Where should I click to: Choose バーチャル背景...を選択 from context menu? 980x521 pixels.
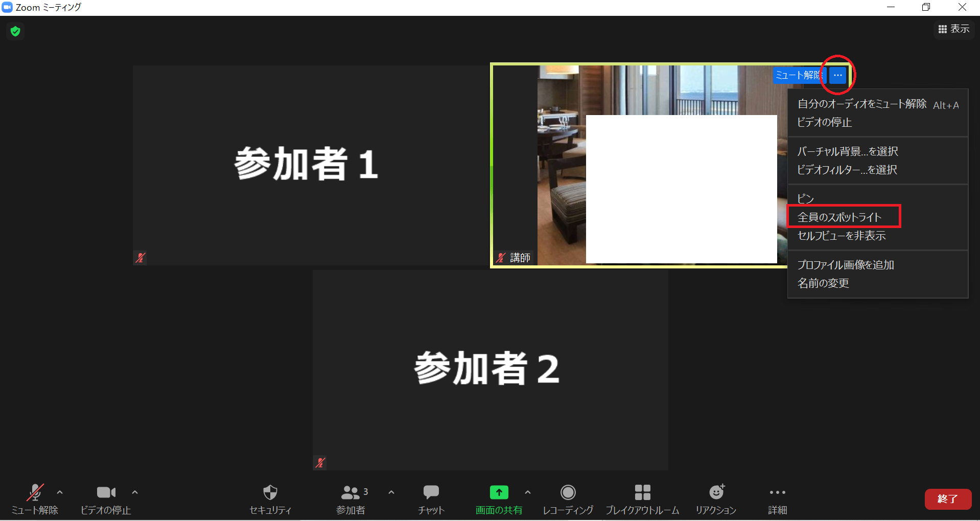(x=848, y=151)
